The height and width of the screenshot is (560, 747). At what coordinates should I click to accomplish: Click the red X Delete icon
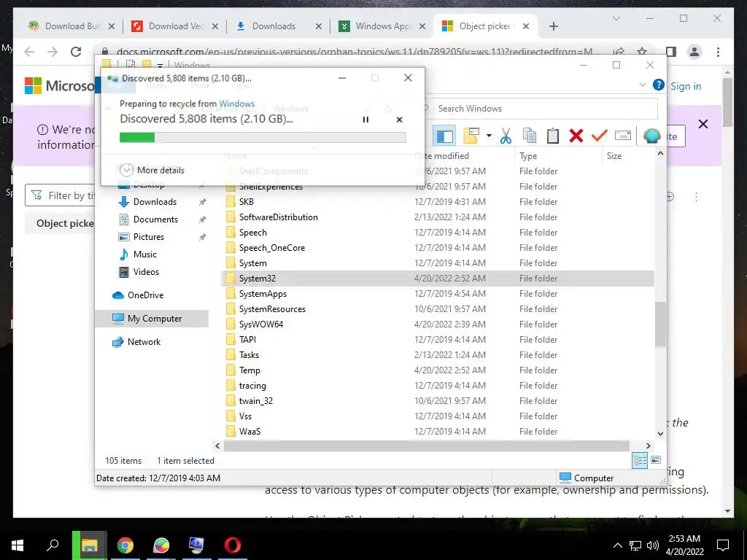576,136
